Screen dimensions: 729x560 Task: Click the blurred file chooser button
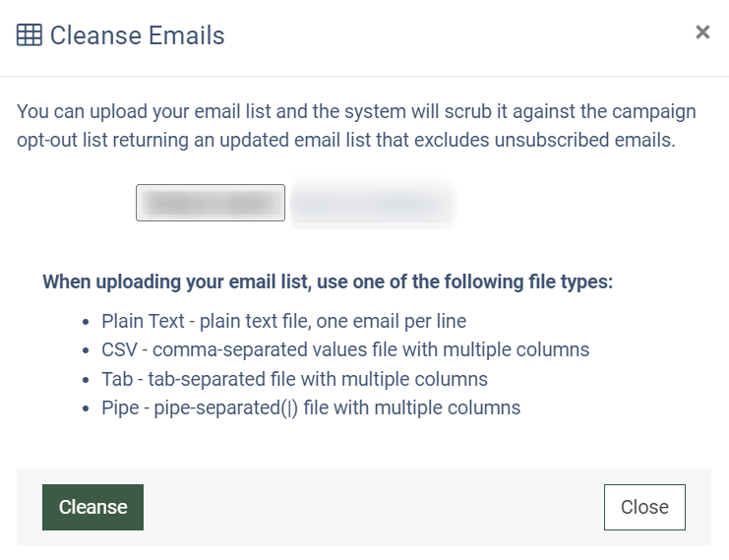(x=211, y=203)
